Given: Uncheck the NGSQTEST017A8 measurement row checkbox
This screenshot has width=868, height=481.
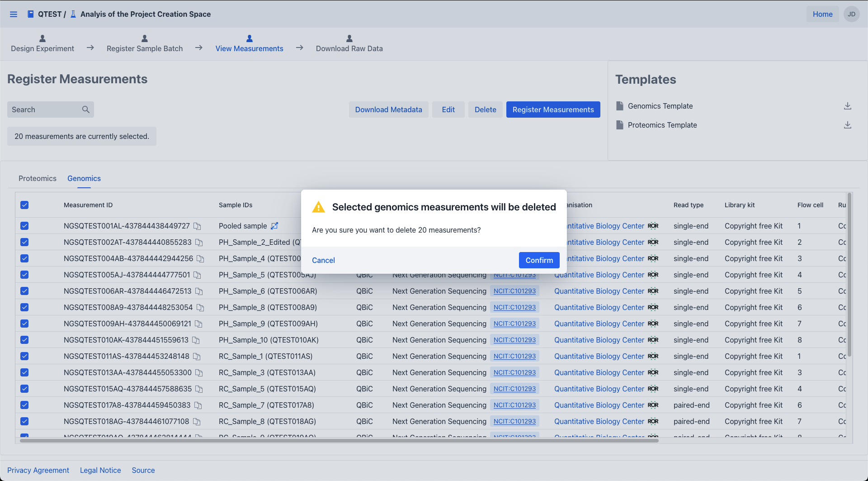Looking at the screenshot, I should click(24, 405).
